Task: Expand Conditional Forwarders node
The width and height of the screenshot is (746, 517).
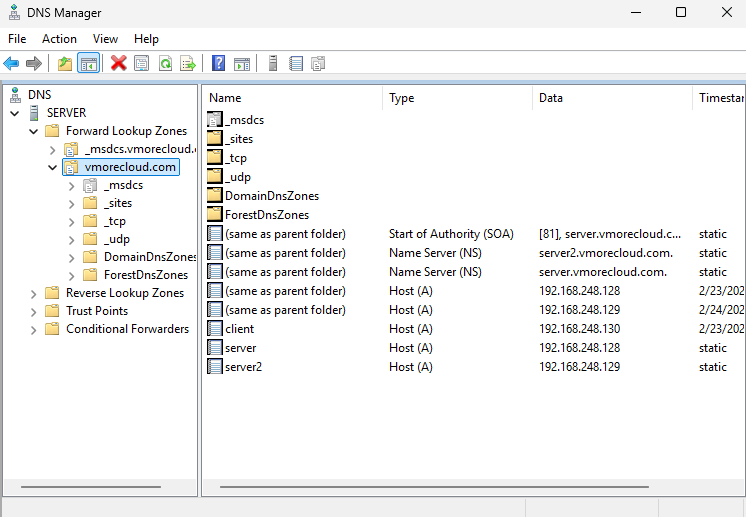Action: pyautogui.click(x=33, y=330)
